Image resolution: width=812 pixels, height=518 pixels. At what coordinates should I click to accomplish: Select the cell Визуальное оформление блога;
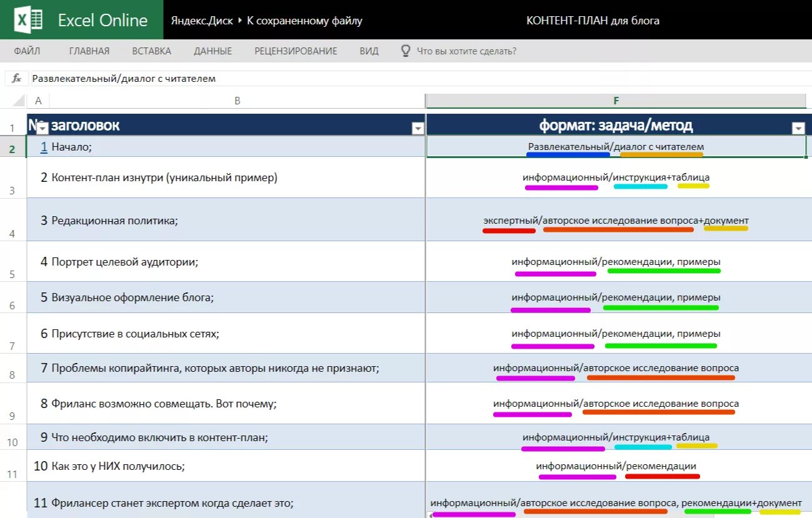pos(237,297)
